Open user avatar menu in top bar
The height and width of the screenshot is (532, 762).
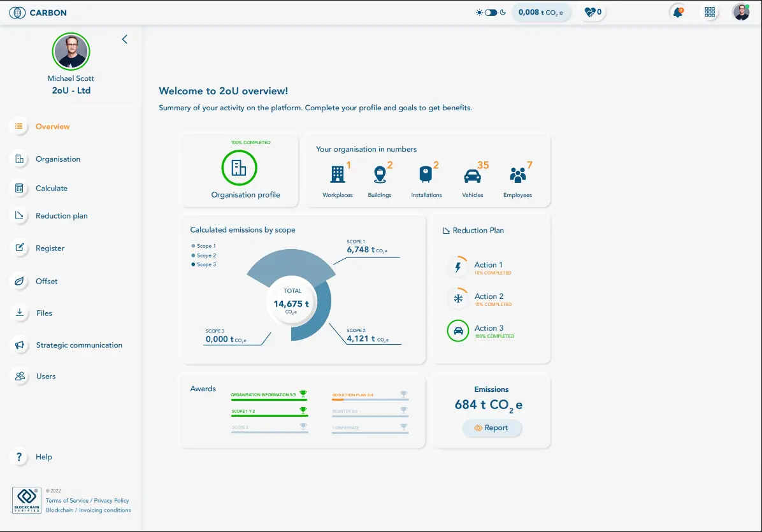[741, 12]
